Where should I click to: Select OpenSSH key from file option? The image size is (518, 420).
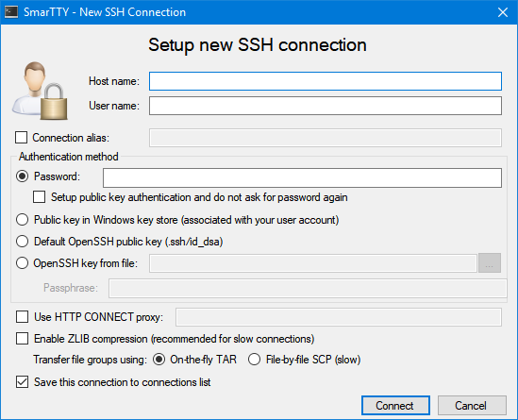[x=22, y=263]
